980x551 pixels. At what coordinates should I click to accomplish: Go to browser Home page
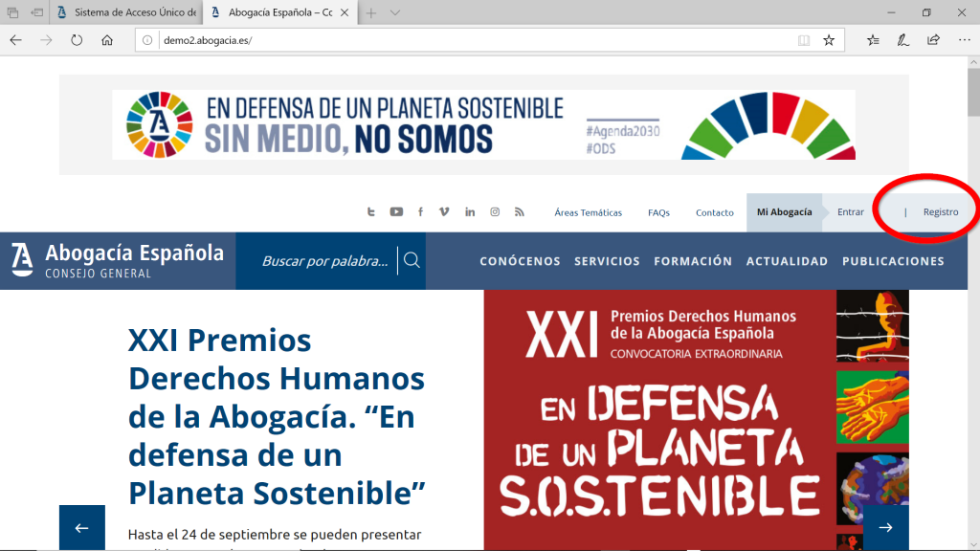tap(107, 40)
